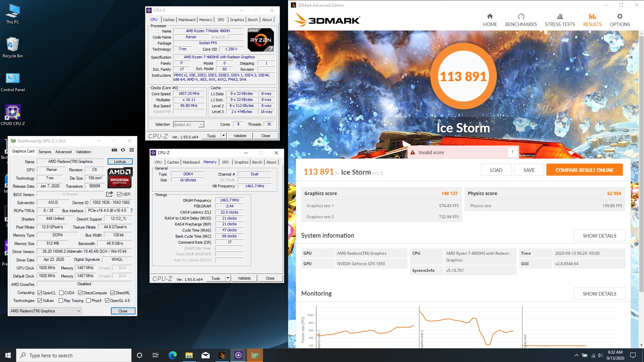Click COMPARE RESULT ONLINE button
The image size is (644, 362).
[x=584, y=170]
